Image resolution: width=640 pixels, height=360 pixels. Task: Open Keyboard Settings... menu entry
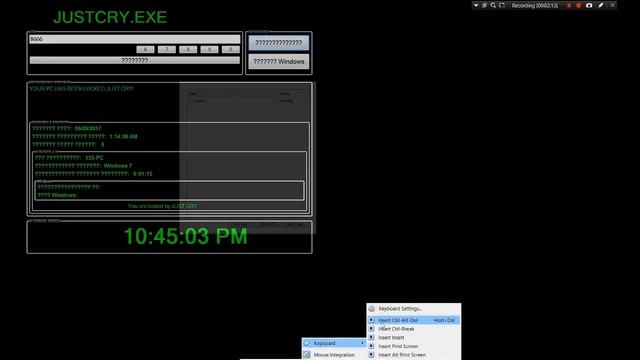pyautogui.click(x=414, y=309)
